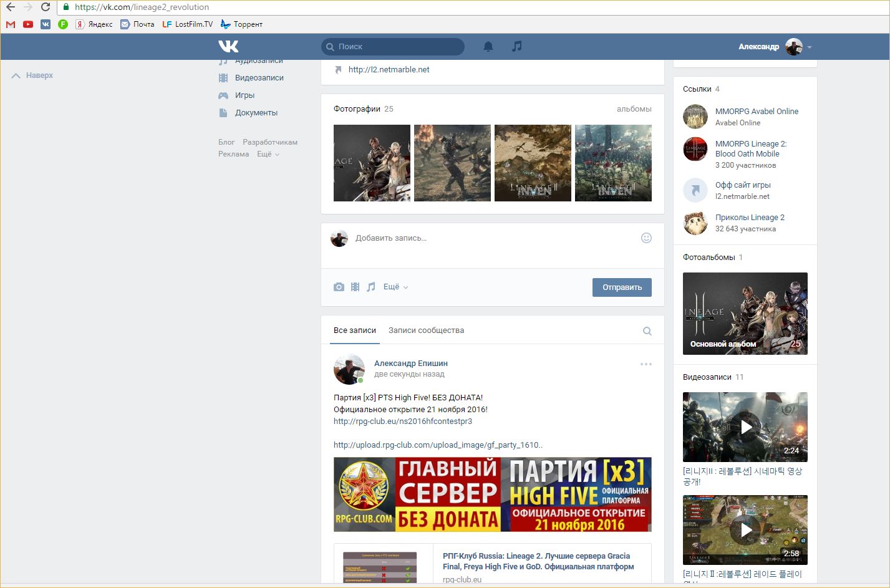Open РПГ-Клуб Russia link preview title
This screenshot has height=588, width=890.
(x=538, y=561)
